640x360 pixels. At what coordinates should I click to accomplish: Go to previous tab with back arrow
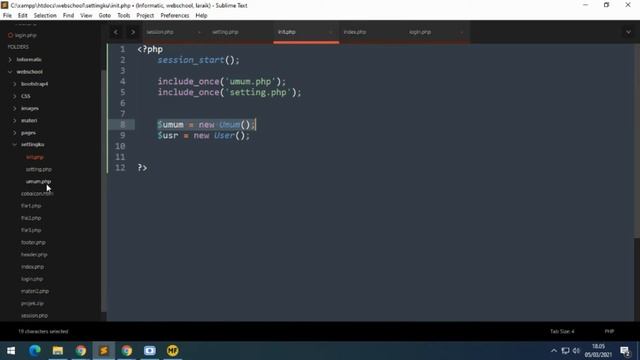click(116, 32)
